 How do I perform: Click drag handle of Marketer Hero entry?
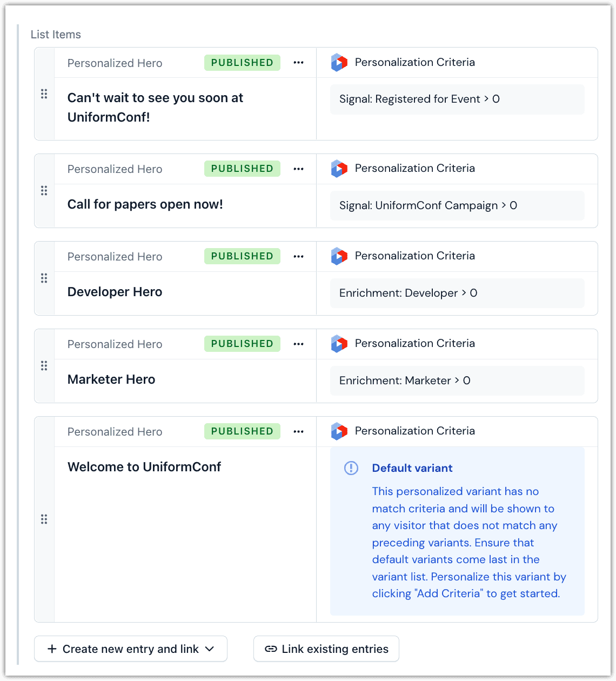pyautogui.click(x=44, y=366)
